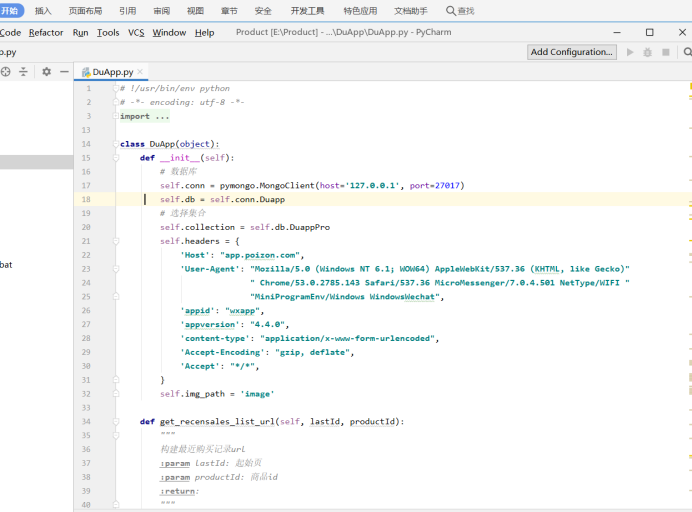
Task: Click the Run green play icon
Action: 630,52
